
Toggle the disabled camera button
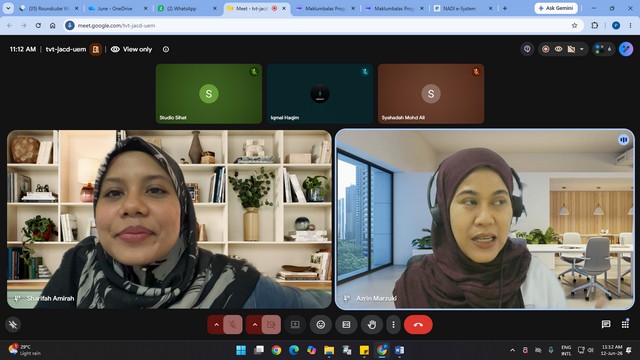click(271, 324)
